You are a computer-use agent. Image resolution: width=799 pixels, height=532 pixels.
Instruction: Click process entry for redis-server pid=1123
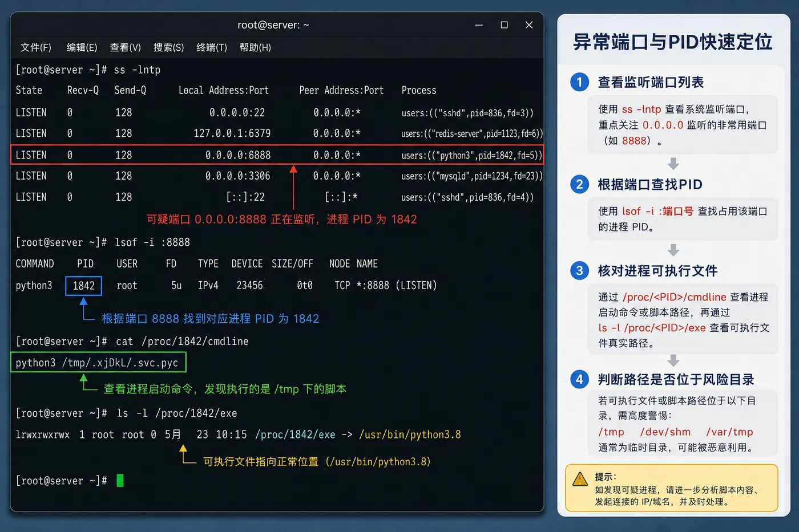[472, 133]
